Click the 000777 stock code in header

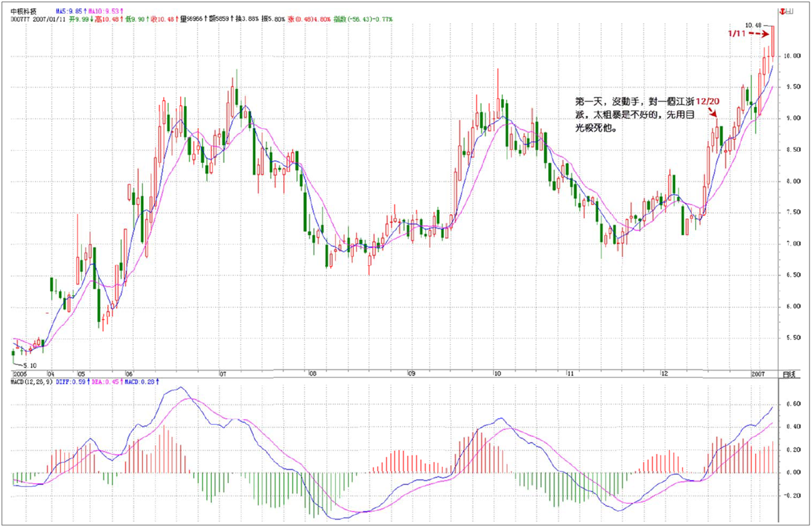[21, 19]
